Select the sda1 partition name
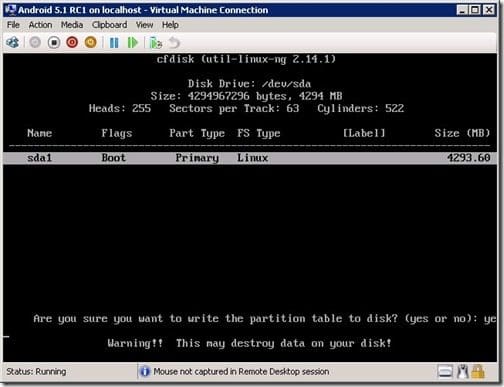Viewport: 504px width, 387px height. (x=39, y=157)
